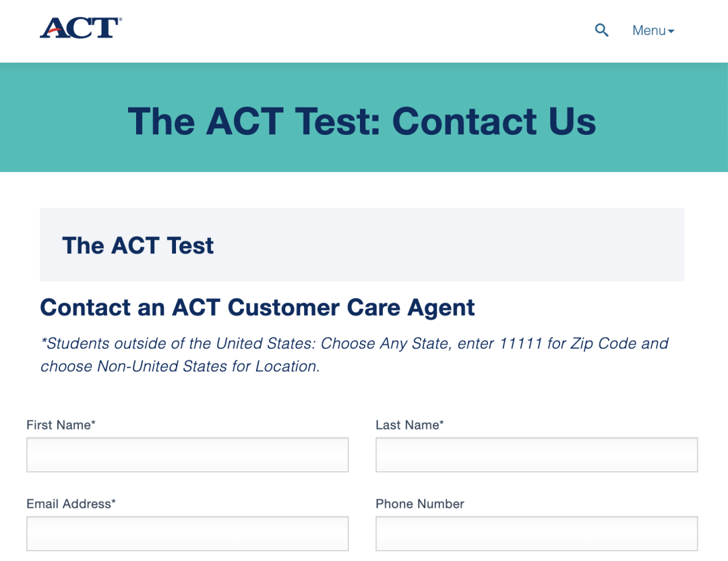Click the First Name* label

[x=61, y=425]
